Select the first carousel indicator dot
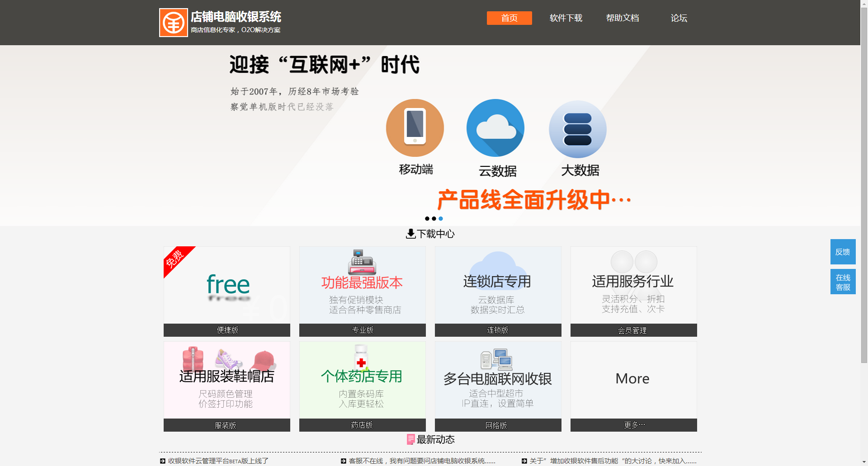The height and width of the screenshot is (466, 868). point(427,218)
